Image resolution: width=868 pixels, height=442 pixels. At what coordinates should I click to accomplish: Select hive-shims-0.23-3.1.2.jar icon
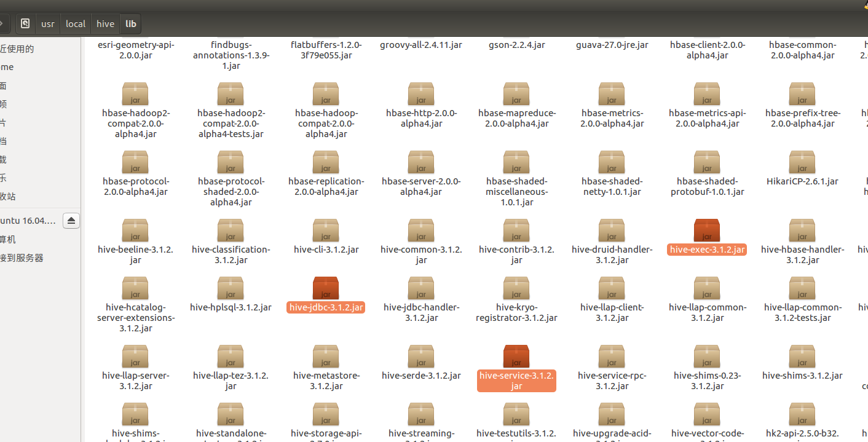point(707,357)
